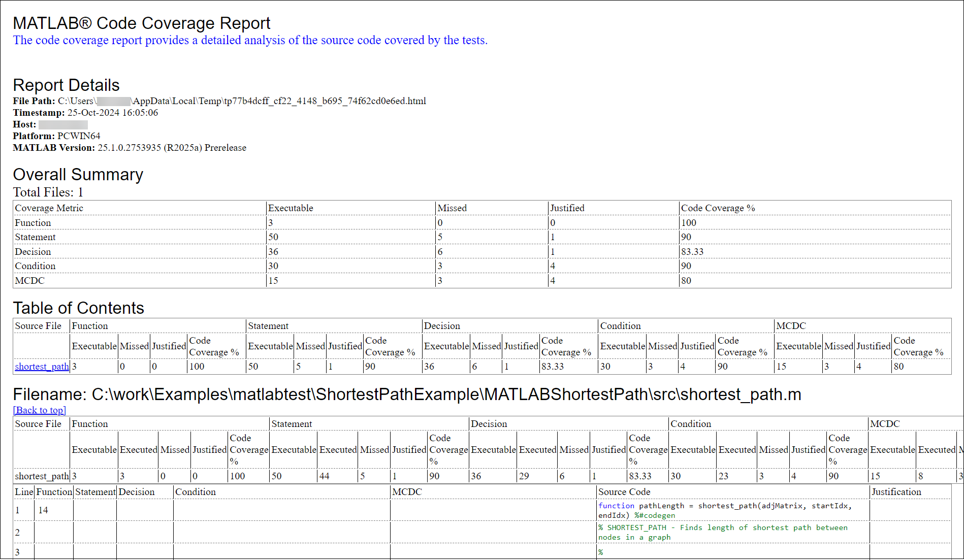The image size is (964, 560).
Task: Click the Code Coverage % header cell
Action: [x=718, y=208]
